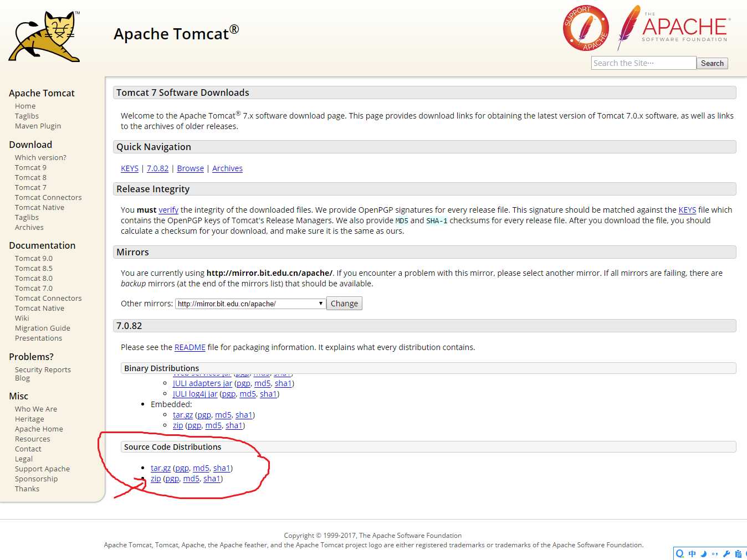Click the Change mirror button

(344, 304)
